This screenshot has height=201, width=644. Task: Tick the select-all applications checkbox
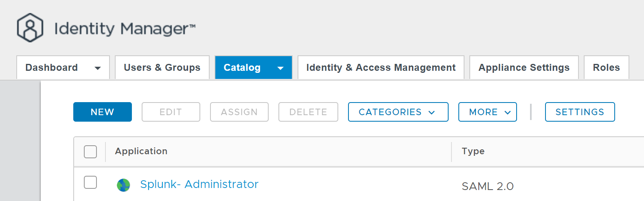90,152
